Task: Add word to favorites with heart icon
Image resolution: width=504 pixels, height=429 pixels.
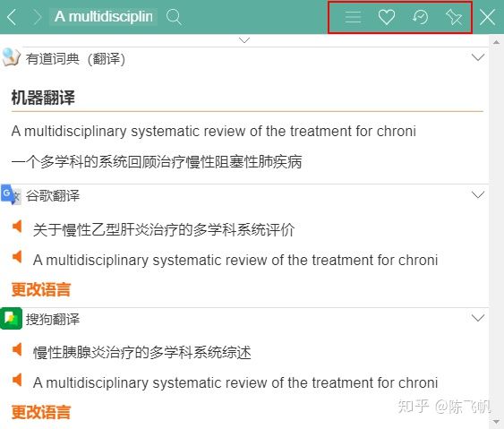Action: 387,17
